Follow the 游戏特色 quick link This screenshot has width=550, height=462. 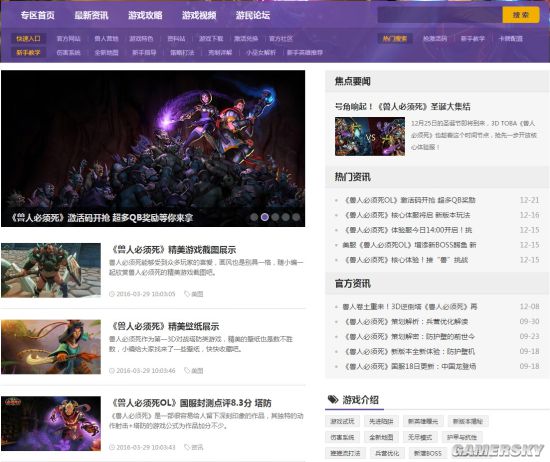point(141,39)
